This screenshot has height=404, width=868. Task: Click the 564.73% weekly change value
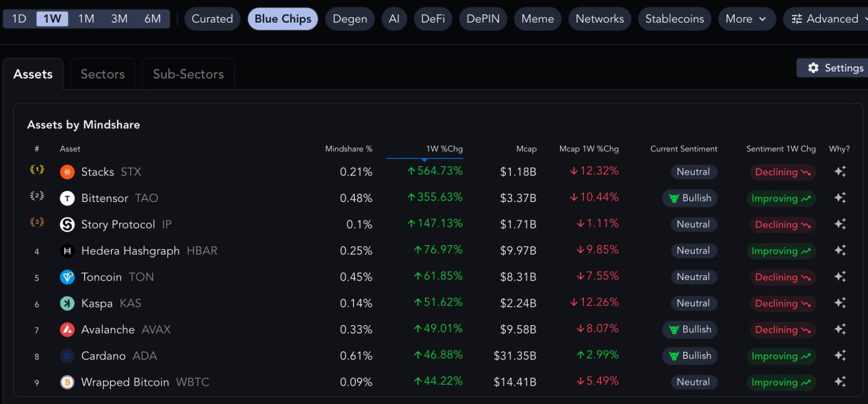[435, 171]
